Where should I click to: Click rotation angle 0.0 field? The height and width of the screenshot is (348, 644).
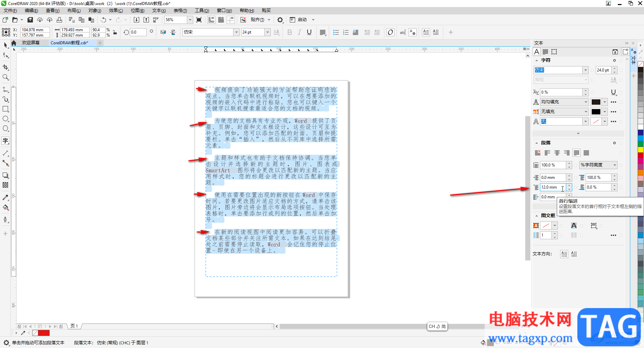[x=138, y=32]
